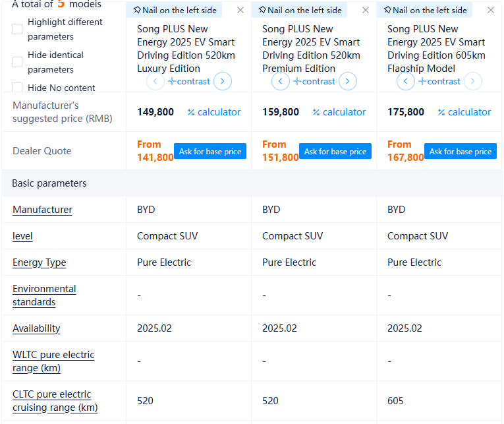
Task: Remove the Premium Edition from comparison
Action: click(x=366, y=10)
